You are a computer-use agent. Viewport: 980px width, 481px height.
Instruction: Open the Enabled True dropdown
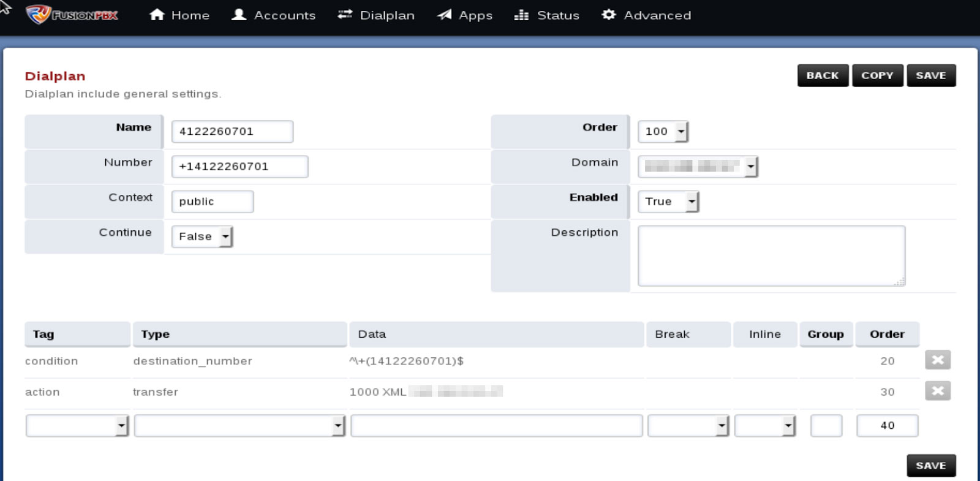click(668, 202)
